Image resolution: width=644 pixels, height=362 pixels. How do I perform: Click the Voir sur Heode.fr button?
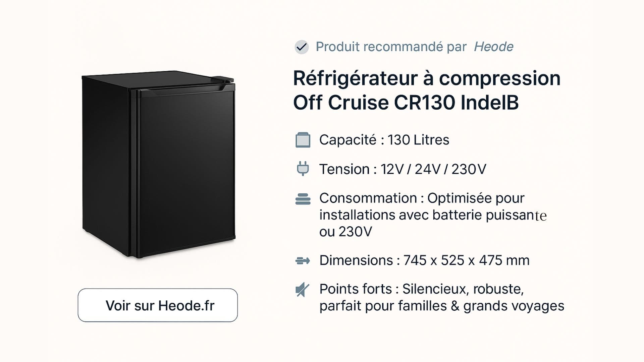click(x=158, y=305)
